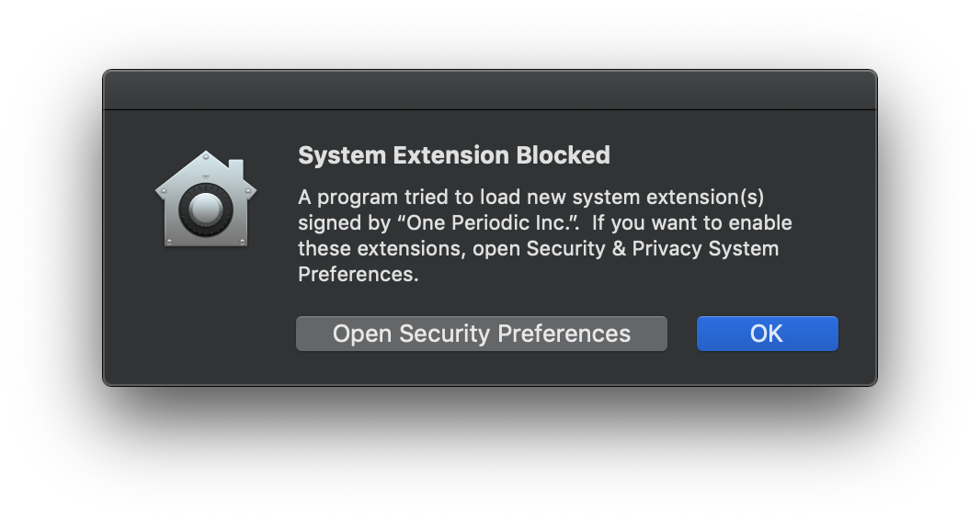Click the final "Preferences." word in message
The height and width of the screenshot is (522, 980).
pos(358,274)
